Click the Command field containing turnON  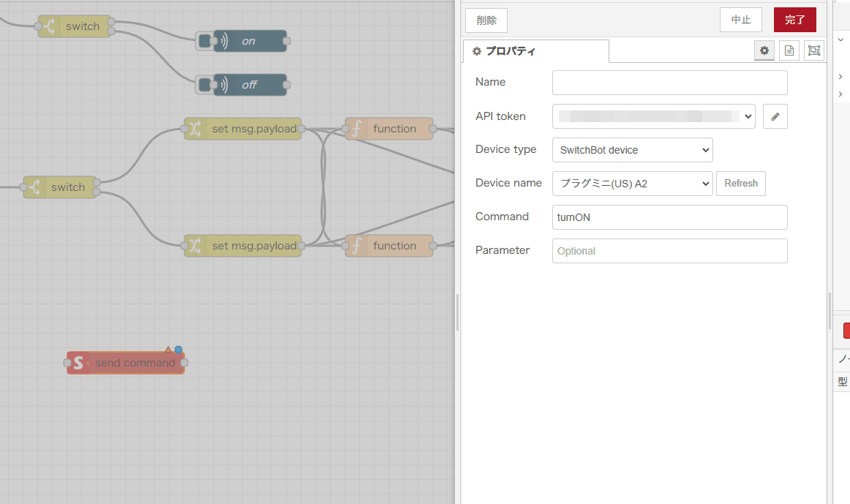(669, 217)
